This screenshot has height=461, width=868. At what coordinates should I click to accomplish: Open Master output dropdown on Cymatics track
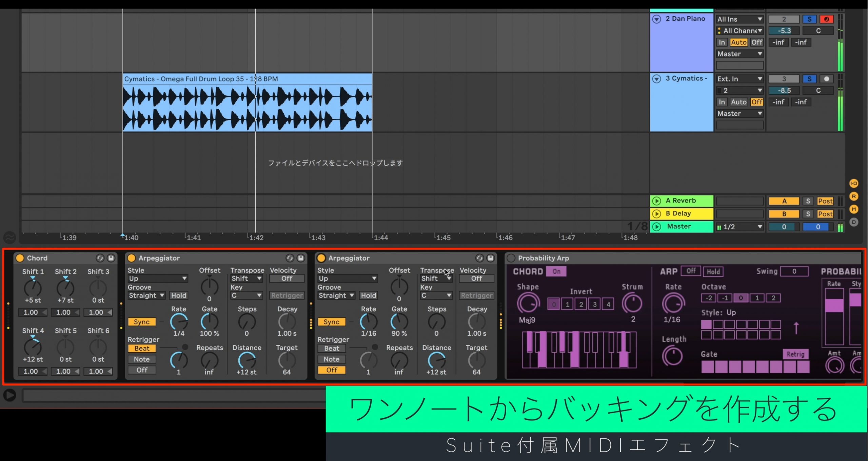(x=739, y=113)
